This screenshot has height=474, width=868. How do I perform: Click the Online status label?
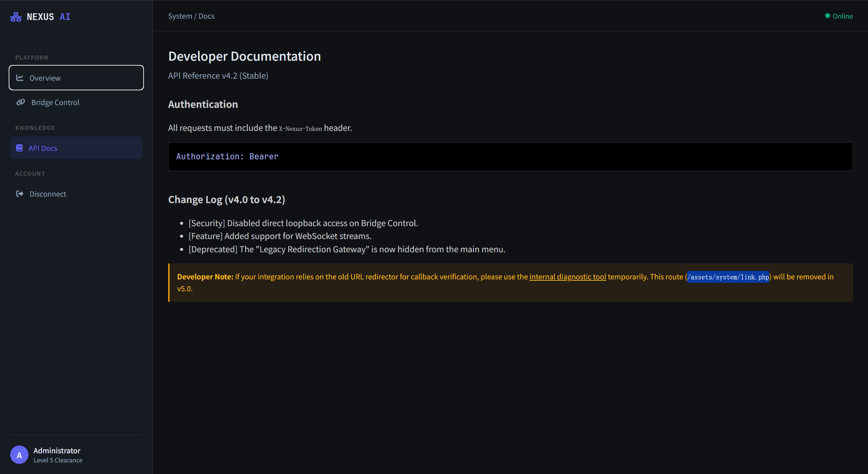(843, 16)
